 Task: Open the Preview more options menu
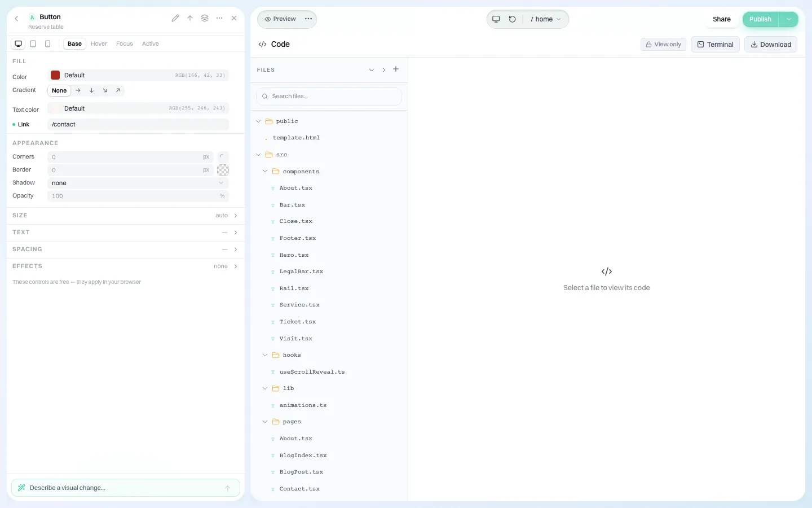[308, 19]
